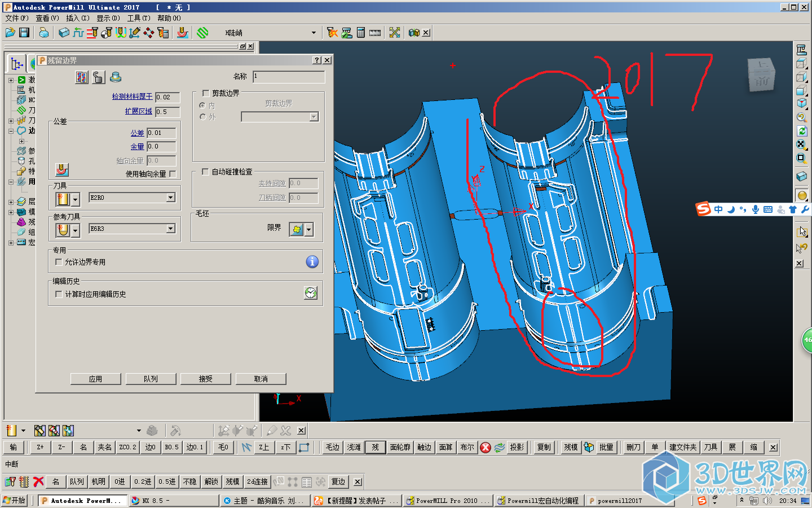Click the measure ruler icon in the top toolbar
Image resolution: width=812 pixels, height=508 pixels.
pos(375,33)
